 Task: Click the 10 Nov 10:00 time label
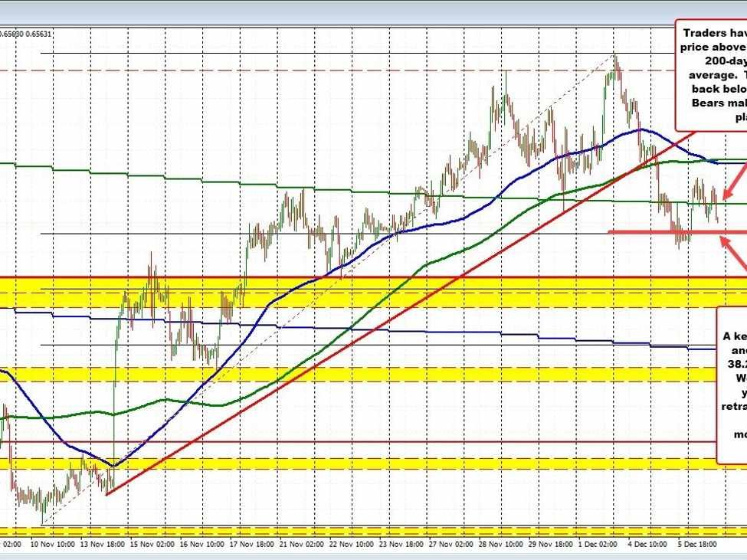pyautogui.click(x=52, y=542)
